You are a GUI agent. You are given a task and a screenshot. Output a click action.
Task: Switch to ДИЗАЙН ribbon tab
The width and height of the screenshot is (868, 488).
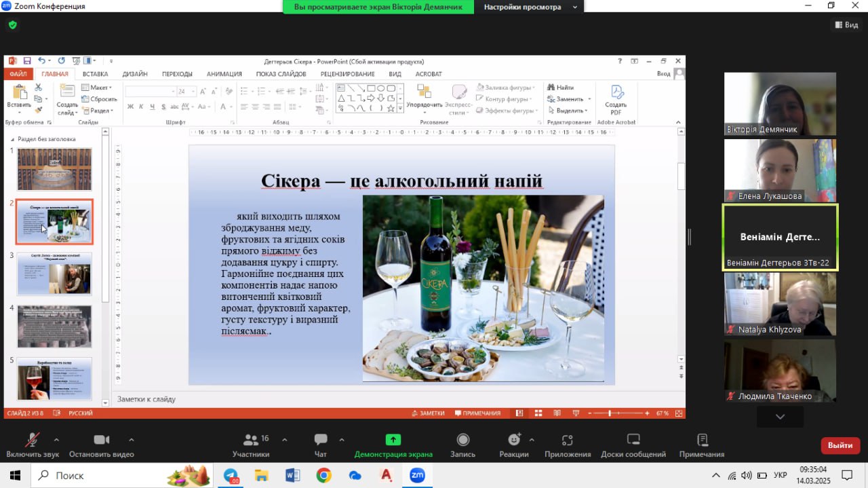click(x=135, y=74)
